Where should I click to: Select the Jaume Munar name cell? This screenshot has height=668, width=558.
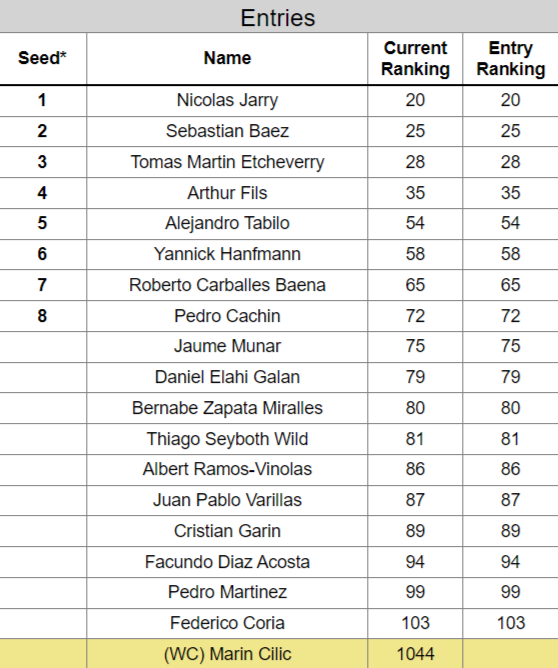click(x=227, y=346)
